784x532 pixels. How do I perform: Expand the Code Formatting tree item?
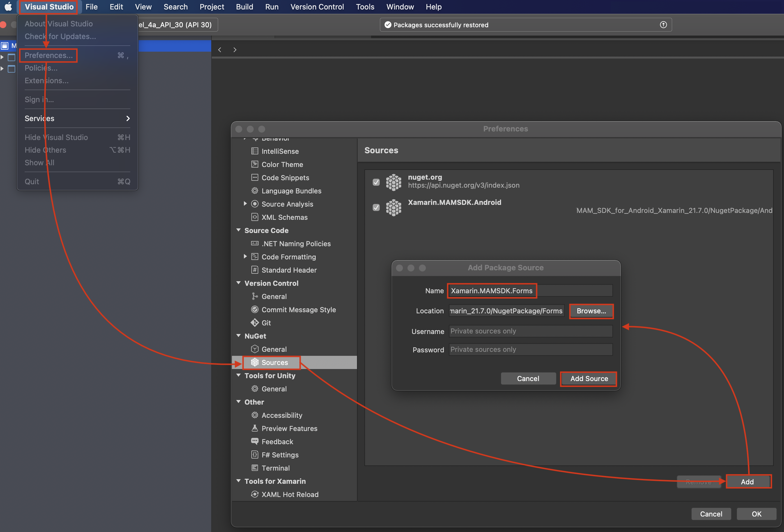coord(245,256)
